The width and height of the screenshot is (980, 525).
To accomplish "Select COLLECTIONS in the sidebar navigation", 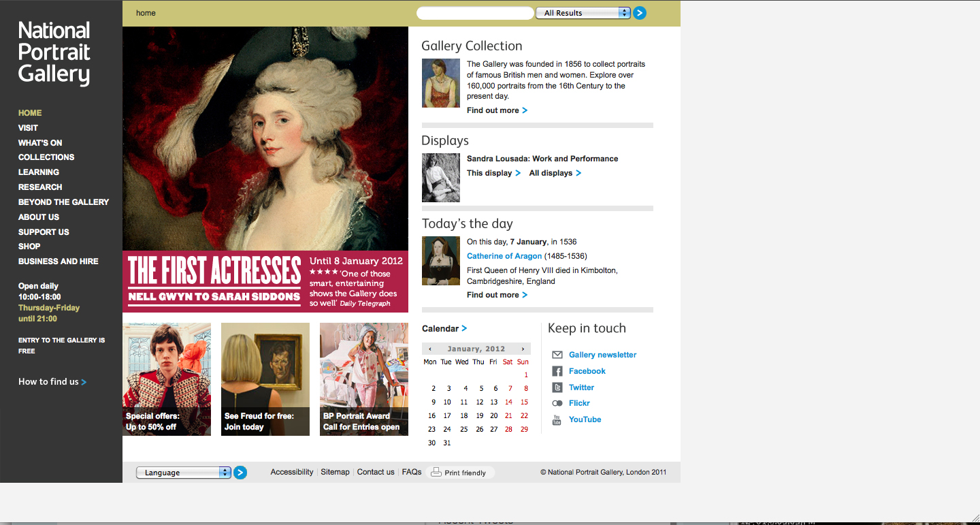I will [x=46, y=157].
